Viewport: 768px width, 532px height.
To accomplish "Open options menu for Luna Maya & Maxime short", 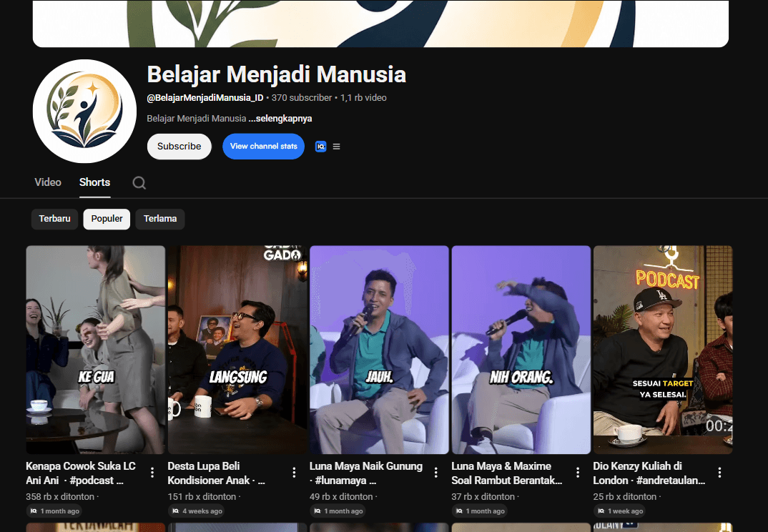I will 578,472.
